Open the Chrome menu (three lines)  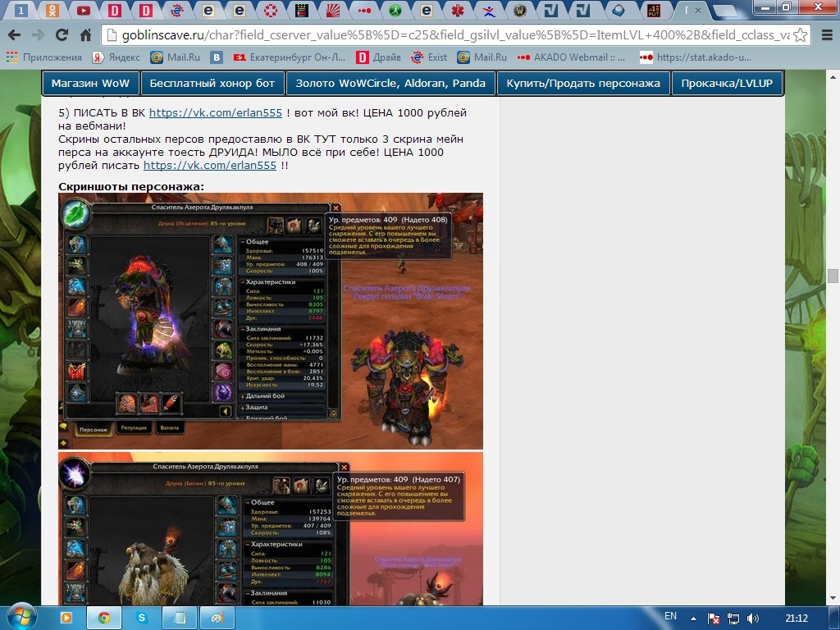coord(827,35)
